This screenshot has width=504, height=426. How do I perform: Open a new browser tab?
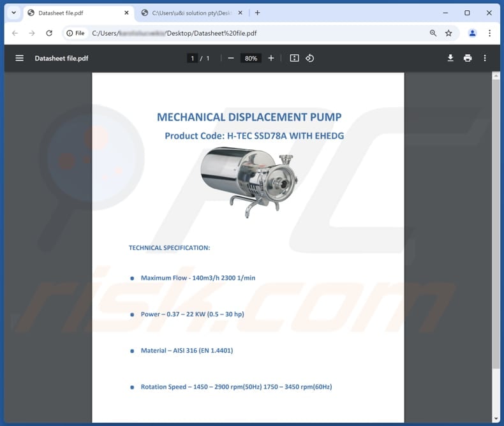tap(258, 13)
